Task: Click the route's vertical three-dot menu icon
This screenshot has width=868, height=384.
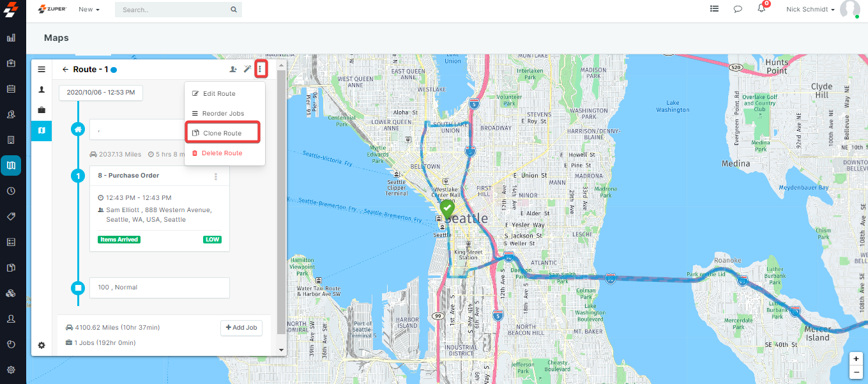Action: coord(261,69)
